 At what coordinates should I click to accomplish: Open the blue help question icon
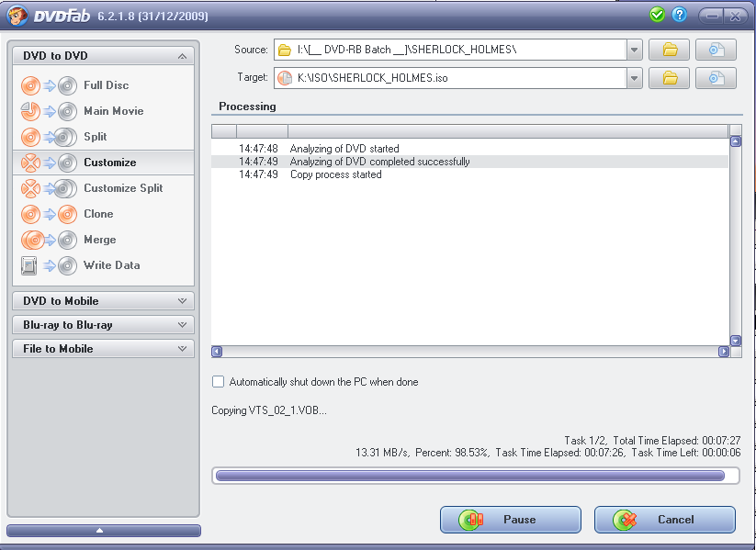point(680,15)
